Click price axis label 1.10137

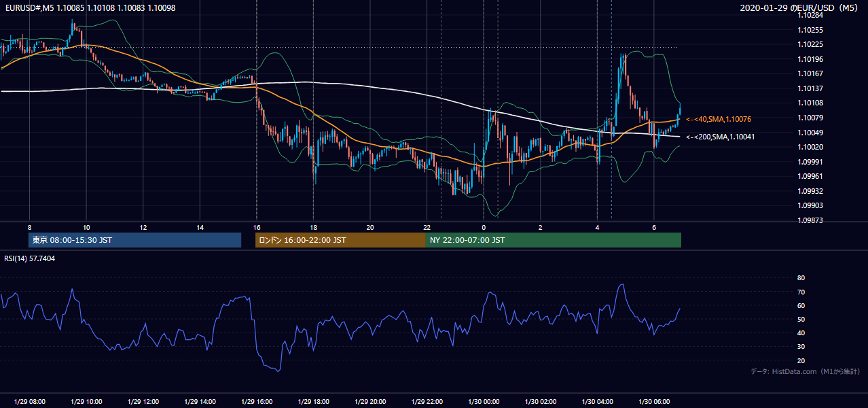pos(811,88)
